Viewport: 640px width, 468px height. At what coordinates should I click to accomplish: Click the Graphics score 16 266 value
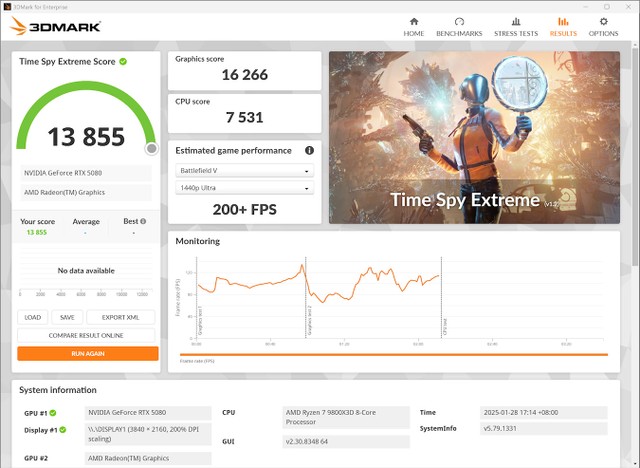coord(244,75)
